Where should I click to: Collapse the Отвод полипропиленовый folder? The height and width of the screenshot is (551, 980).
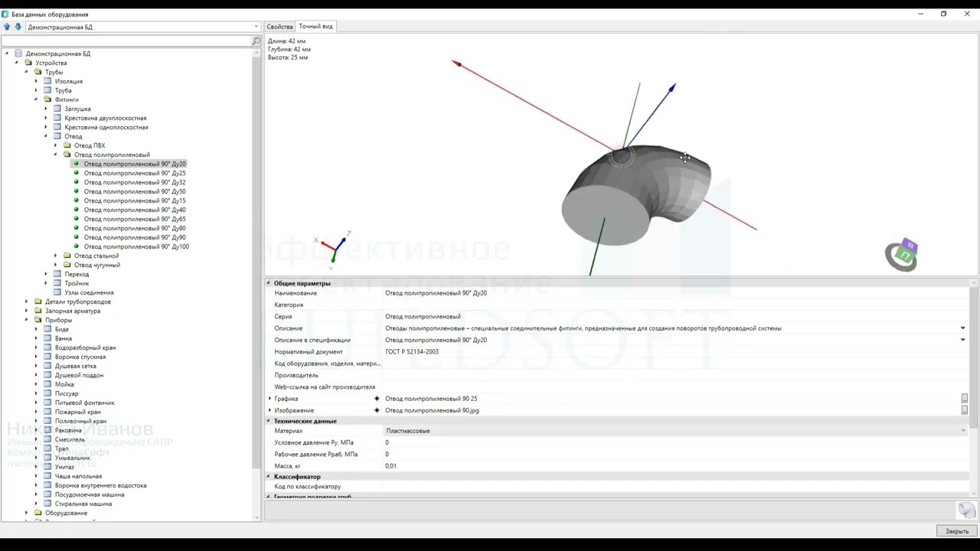pyautogui.click(x=55, y=155)
